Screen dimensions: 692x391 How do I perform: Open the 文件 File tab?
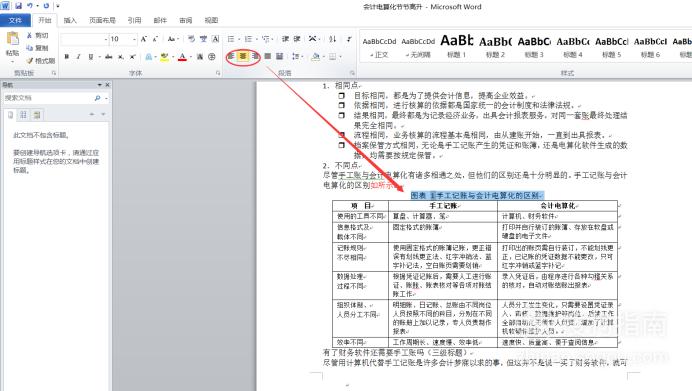pos(15,20)
